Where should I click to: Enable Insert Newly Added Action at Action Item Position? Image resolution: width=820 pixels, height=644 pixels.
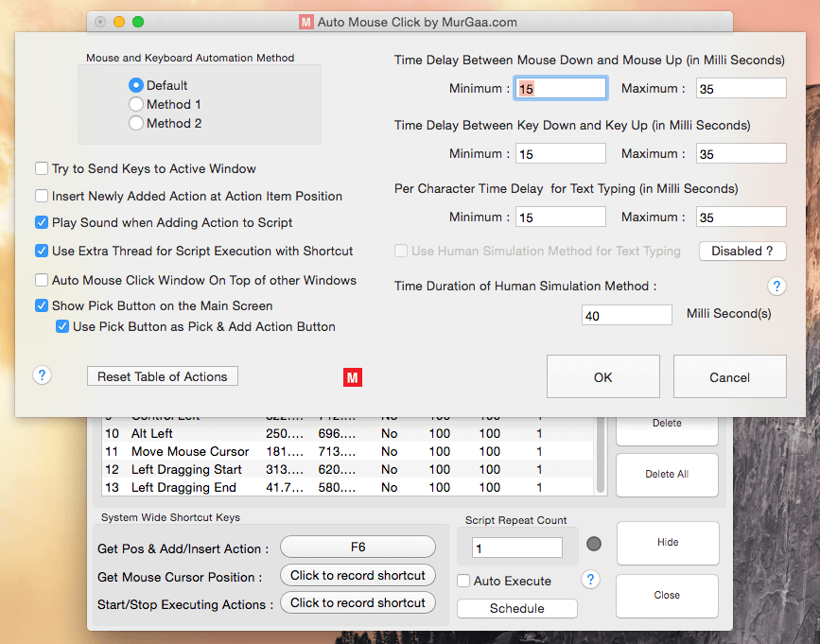pyautogui.click(x=42, y=196)
